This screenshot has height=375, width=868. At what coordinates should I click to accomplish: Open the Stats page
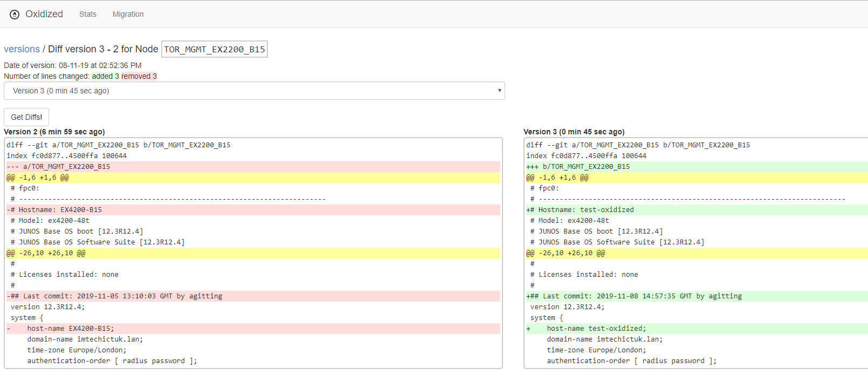click(87, 14)
